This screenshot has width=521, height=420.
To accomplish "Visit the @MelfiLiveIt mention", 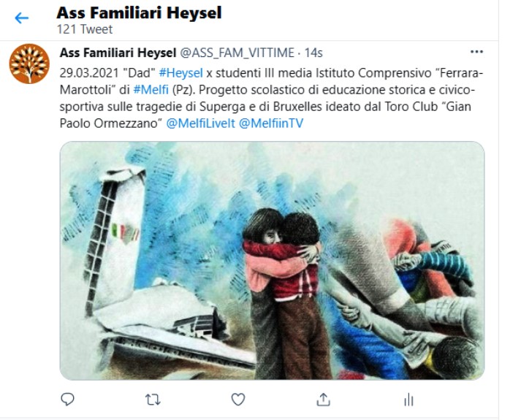I will pyautogui.click(x=200, y=123).
